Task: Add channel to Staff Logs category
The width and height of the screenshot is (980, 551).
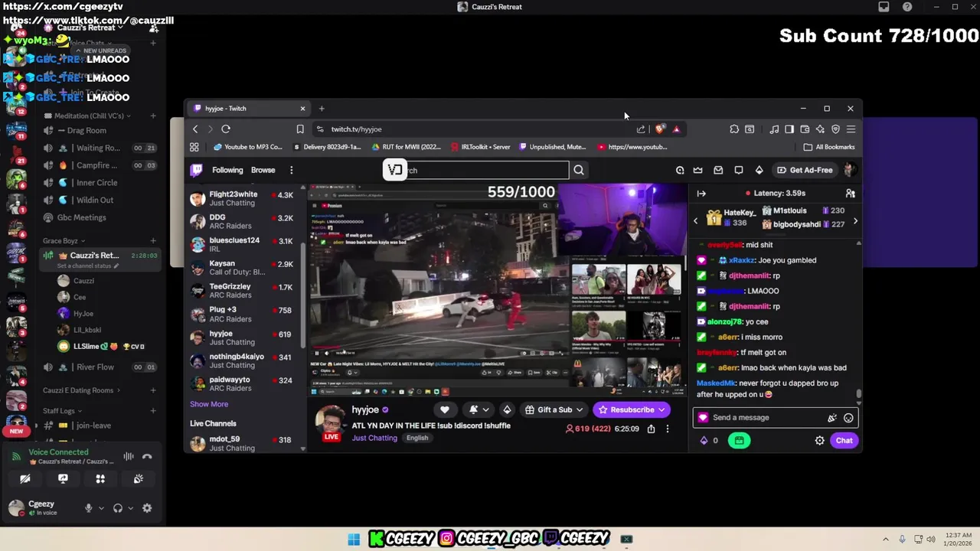Action: [x=153, y=411]
